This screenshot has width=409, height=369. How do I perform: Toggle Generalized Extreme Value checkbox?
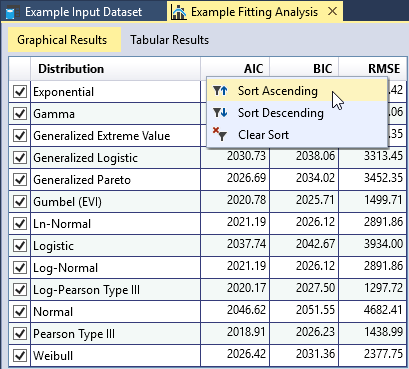[x=20, y=135]
